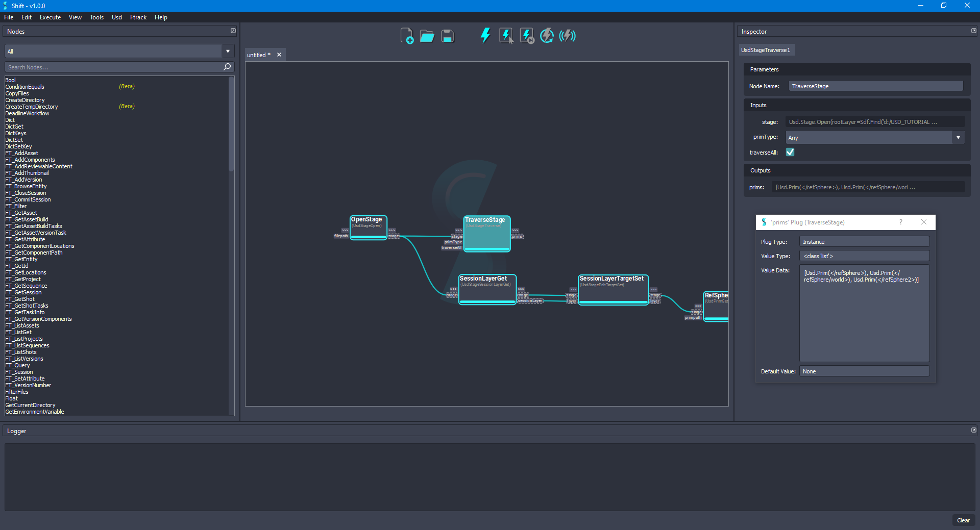Switch to the untitled graph tab
Viewport: 980px width, 530px height.
pos(258,55)
